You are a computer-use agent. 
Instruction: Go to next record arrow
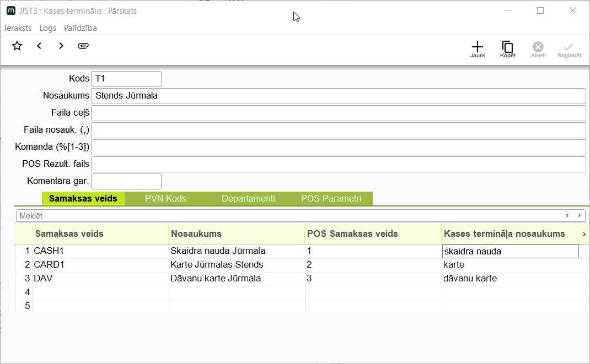tap(61, 46)
